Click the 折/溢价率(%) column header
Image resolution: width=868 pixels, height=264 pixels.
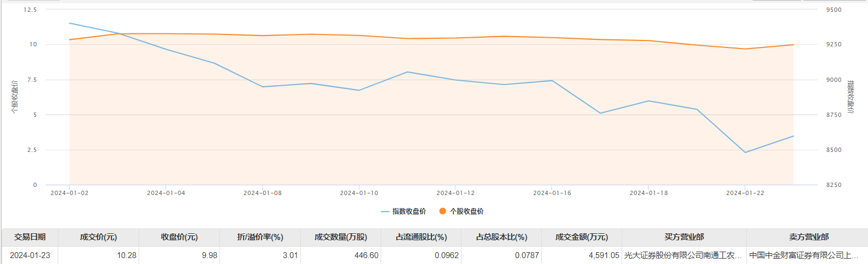tap(260, 237)
